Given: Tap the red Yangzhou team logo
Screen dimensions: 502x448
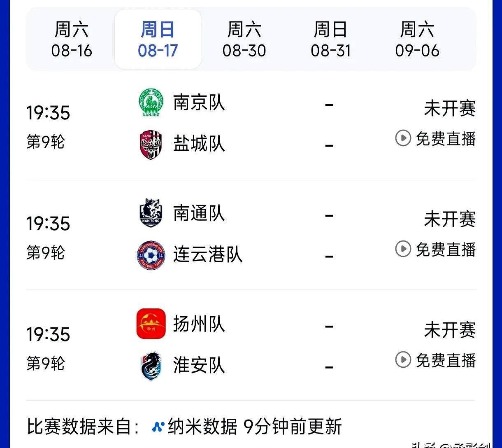Looking at the screenshot, I should click(151, 324).
